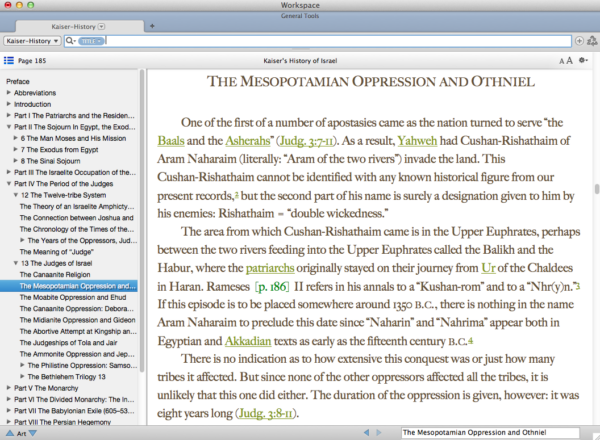Click the recycle icon beside search field
This screenshot has width=600, height=440.
pos(592,41)
